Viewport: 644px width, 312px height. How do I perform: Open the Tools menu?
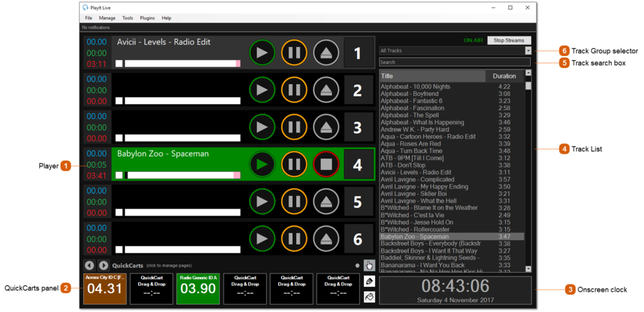128,18
